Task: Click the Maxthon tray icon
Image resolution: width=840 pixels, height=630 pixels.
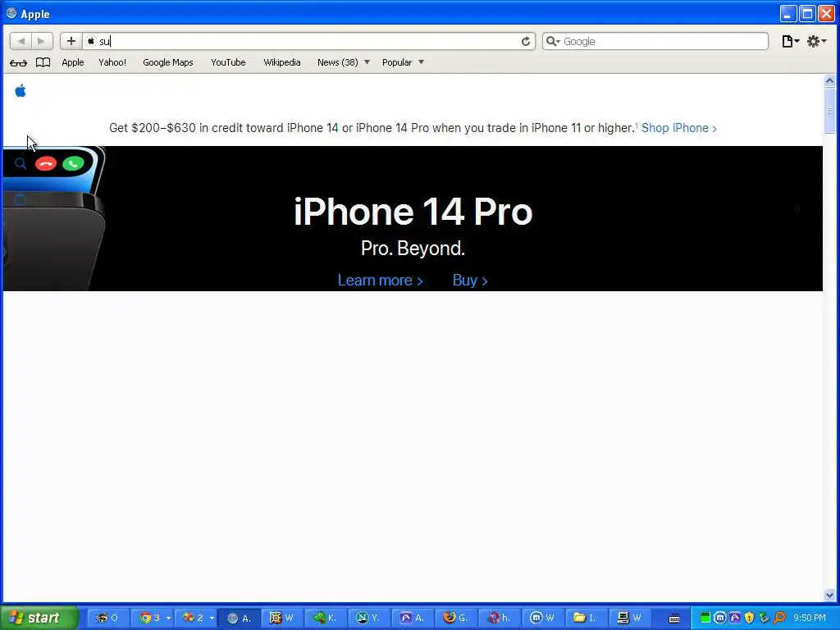Action: 720,618
